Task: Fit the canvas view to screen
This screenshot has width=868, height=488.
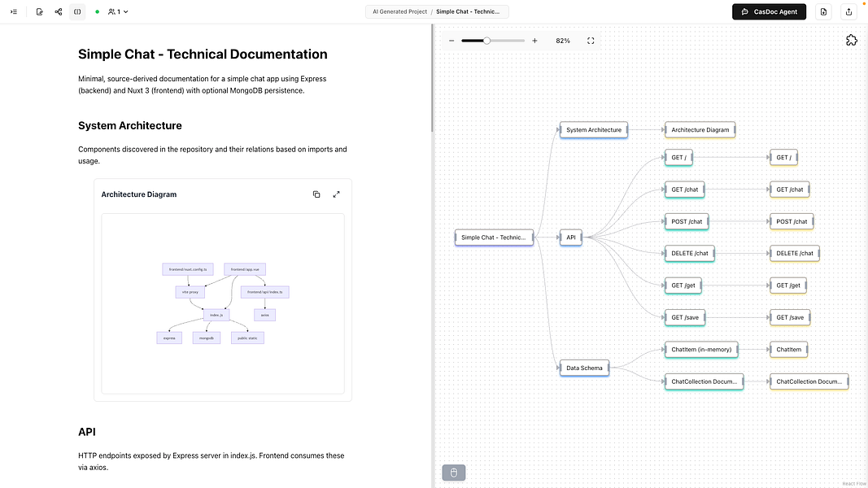Action: point(591,41)
